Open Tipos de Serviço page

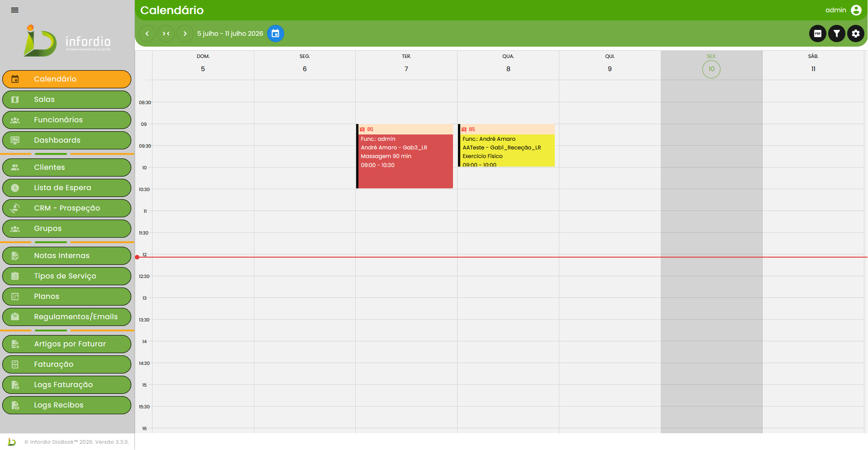pos(67,276)
